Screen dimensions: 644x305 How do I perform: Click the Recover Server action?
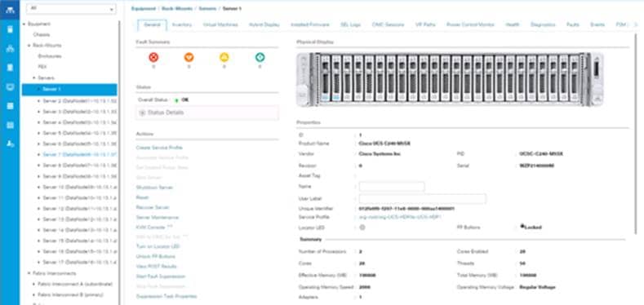153,207
